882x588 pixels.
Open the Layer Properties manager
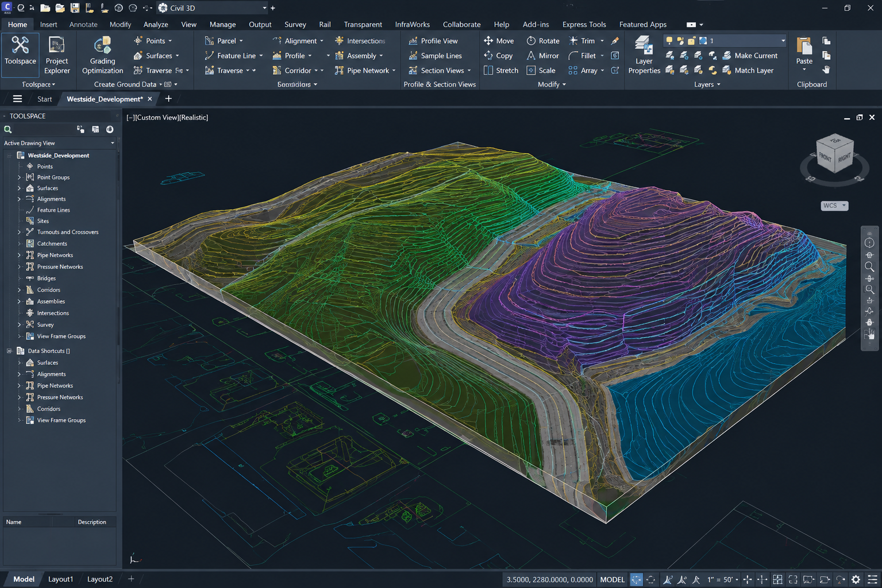[x=644, y=55]
